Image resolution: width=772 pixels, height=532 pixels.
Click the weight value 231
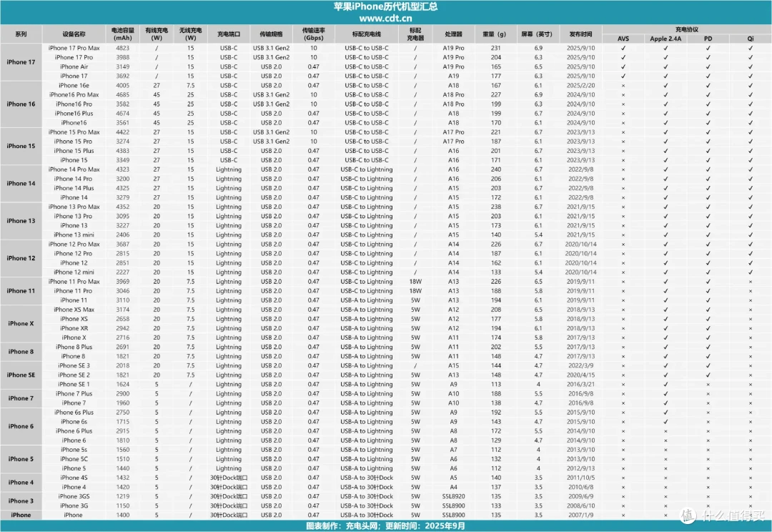tap(496, 48)
